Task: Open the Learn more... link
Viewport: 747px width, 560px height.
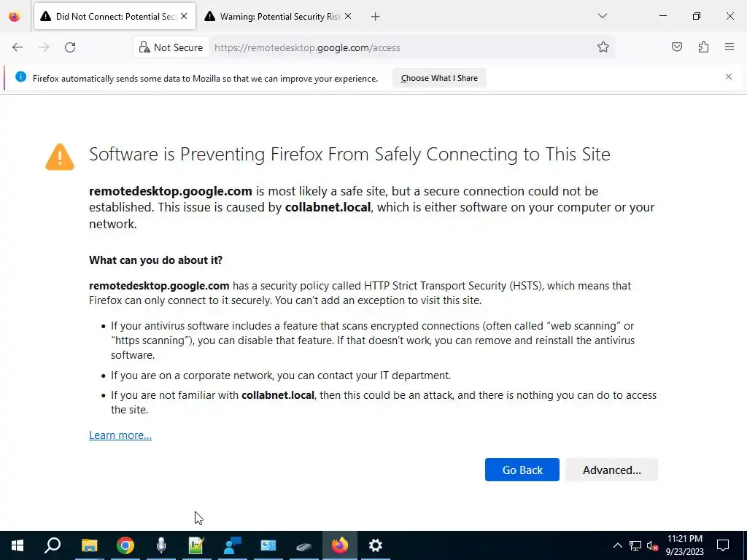Action: click(120, 435)
